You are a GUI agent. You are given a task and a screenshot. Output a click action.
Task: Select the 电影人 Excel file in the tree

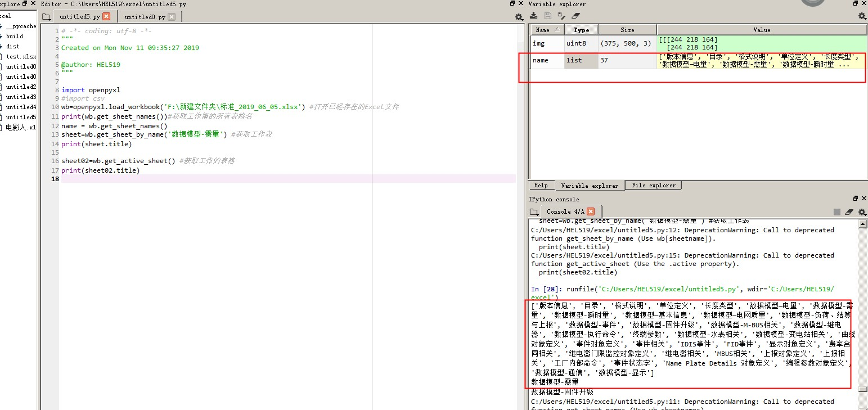click(21, 128)
